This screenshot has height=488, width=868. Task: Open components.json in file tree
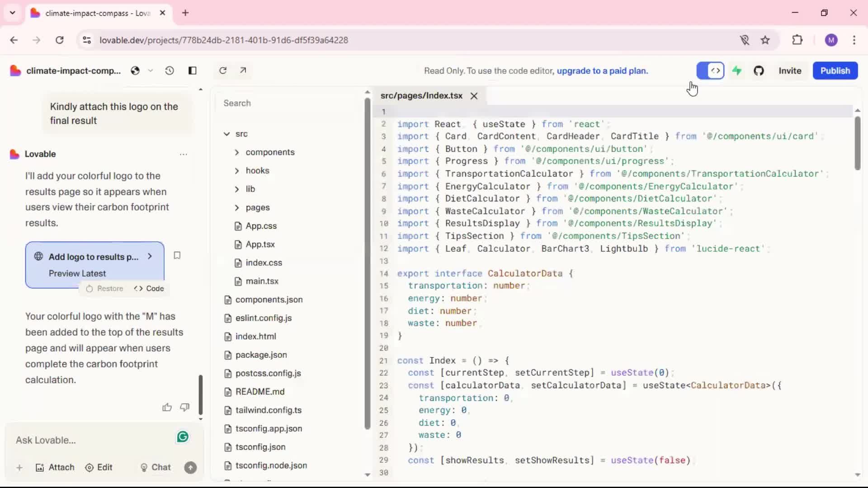pos(264,300)
